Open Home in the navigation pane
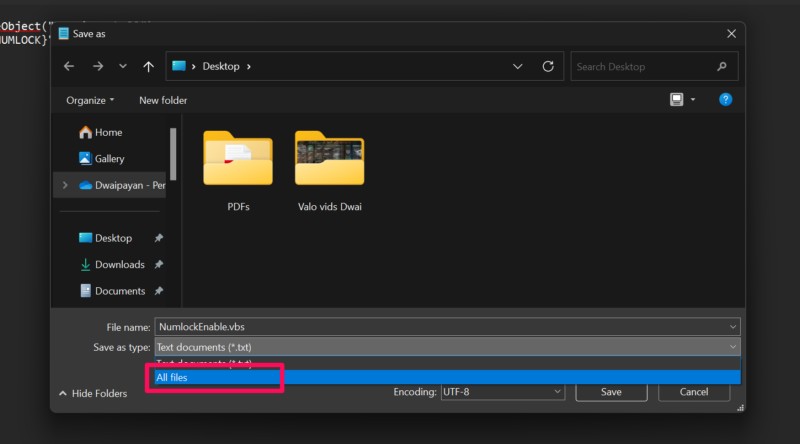 tap(85, 132)
